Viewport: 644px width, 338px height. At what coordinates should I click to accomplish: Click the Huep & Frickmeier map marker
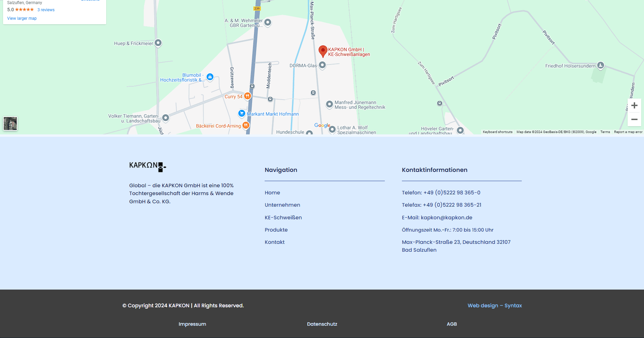point(158,43)
